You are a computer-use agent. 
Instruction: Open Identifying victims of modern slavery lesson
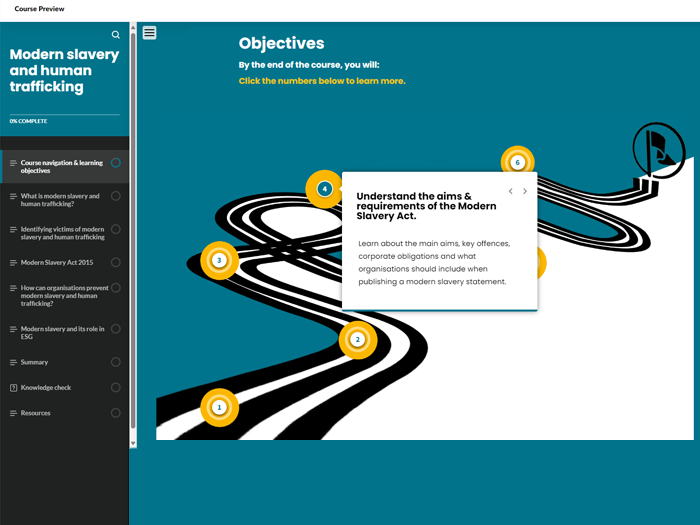coord(65,233)
